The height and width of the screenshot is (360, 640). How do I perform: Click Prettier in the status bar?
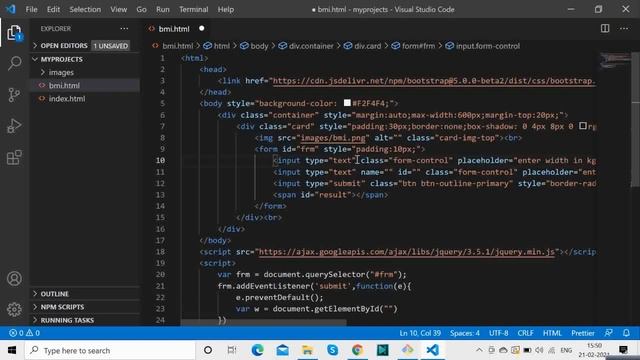point(583,333)
